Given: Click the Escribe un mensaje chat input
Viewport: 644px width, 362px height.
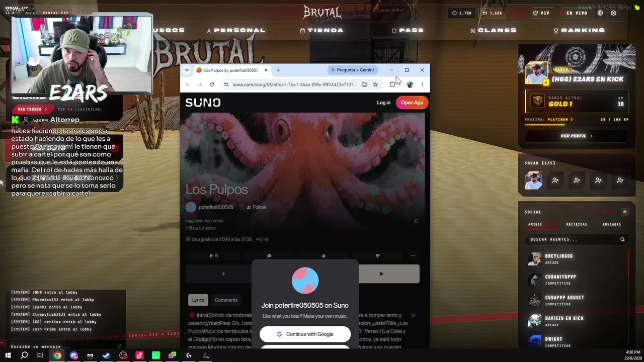Looking at the screenshot, I should point(63,346).
